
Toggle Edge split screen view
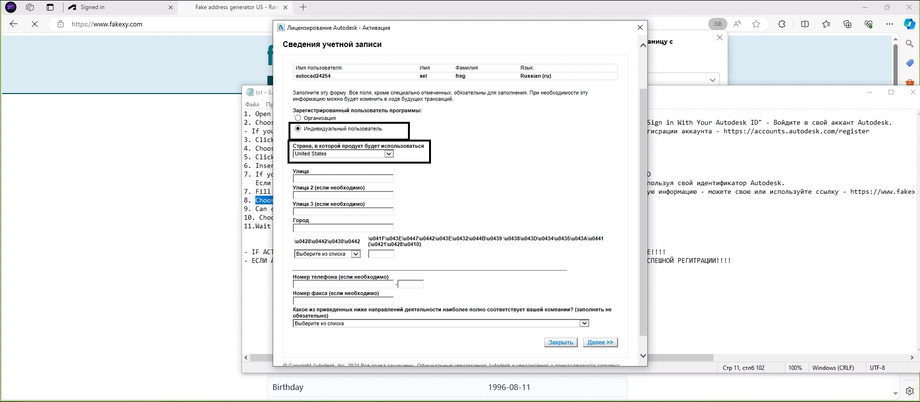805,24
